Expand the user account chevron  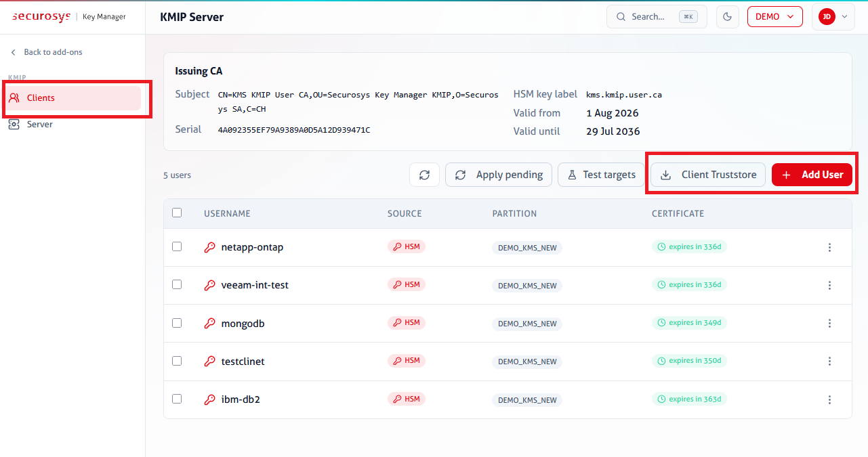(x=844, y=16)
